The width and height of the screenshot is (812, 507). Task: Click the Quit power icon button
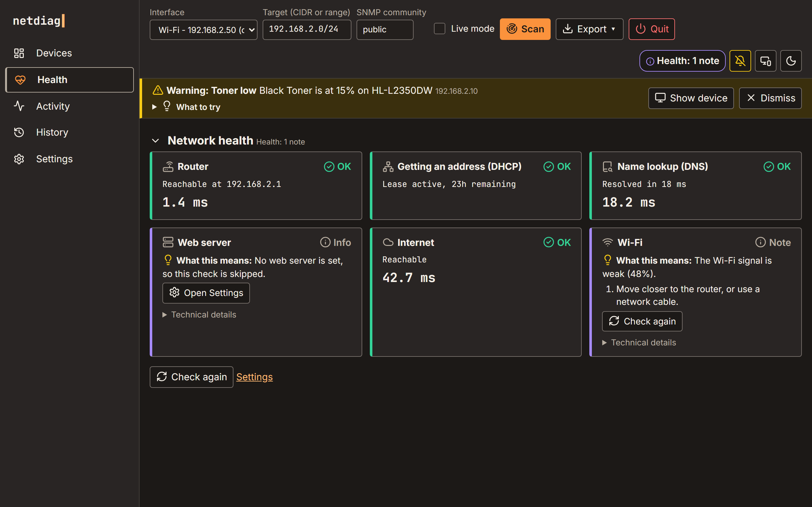tap(651, 29)
